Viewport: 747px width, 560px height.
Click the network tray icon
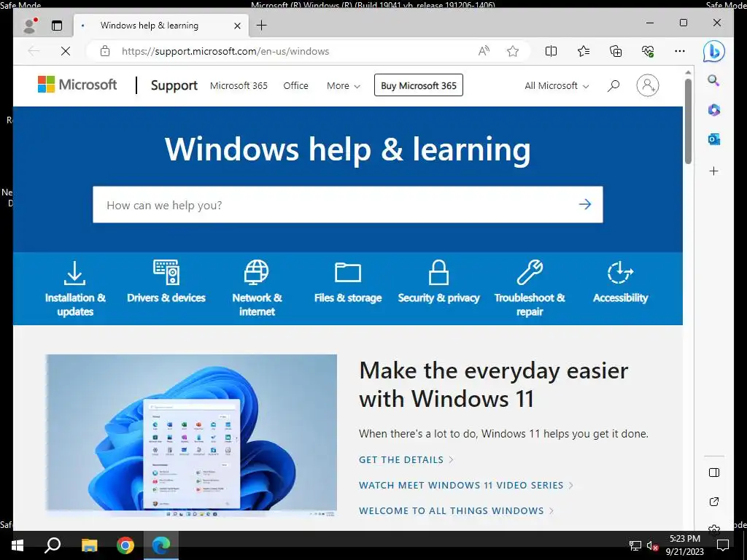tap(635, 545)
